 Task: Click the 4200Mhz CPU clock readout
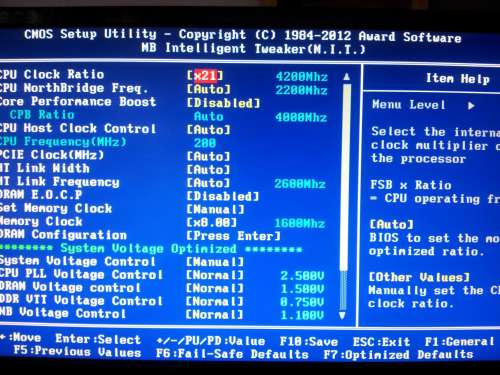[x=302, y=77]
